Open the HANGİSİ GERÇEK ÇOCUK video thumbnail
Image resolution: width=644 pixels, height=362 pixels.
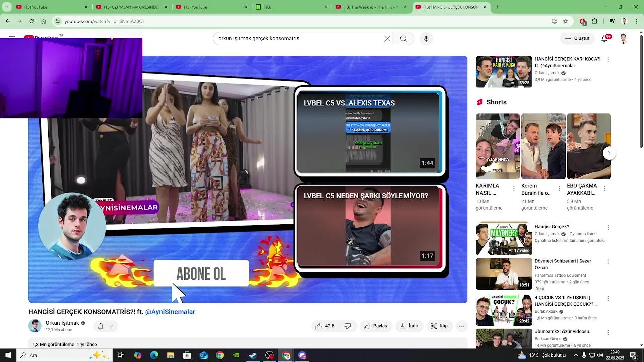coord(504,310)
